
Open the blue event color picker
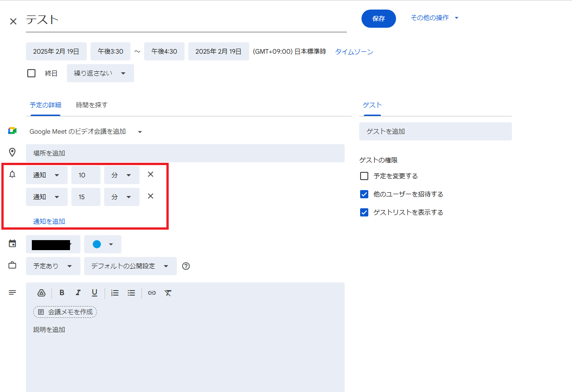[103, 244]
